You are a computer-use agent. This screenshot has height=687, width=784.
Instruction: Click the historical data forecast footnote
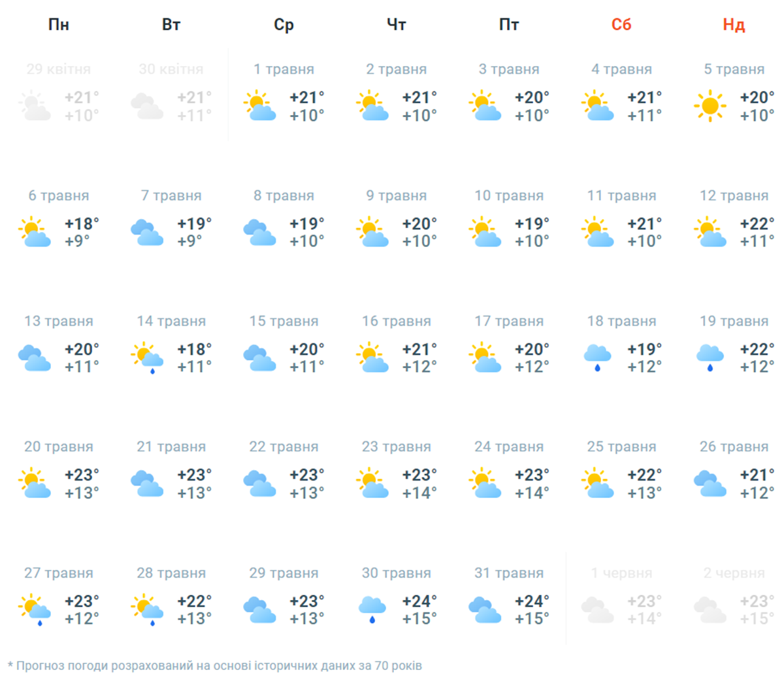[x=216, y=665]
